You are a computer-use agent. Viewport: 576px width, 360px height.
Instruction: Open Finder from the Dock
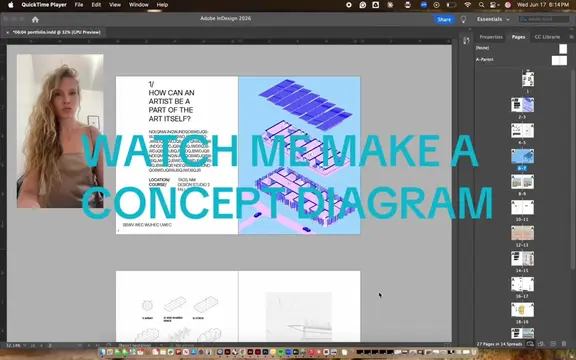pyautogui.click(x=102, y=353)
